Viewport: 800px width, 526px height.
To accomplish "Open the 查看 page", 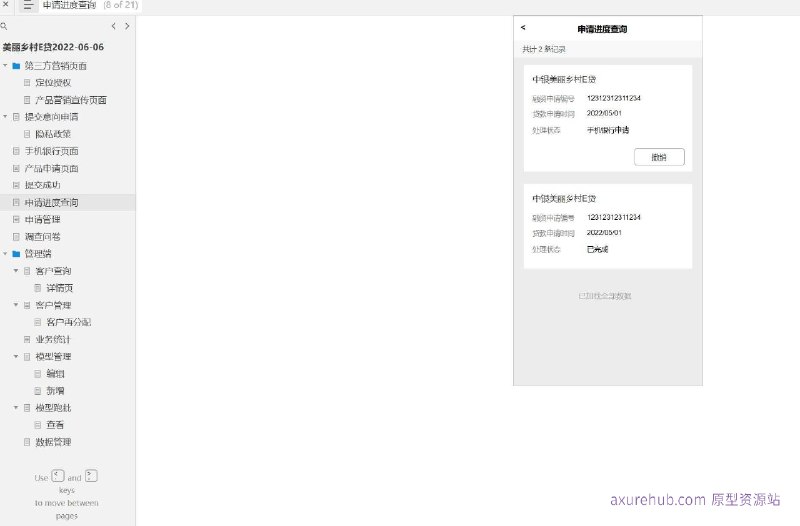I will click(x=55, y=424).
